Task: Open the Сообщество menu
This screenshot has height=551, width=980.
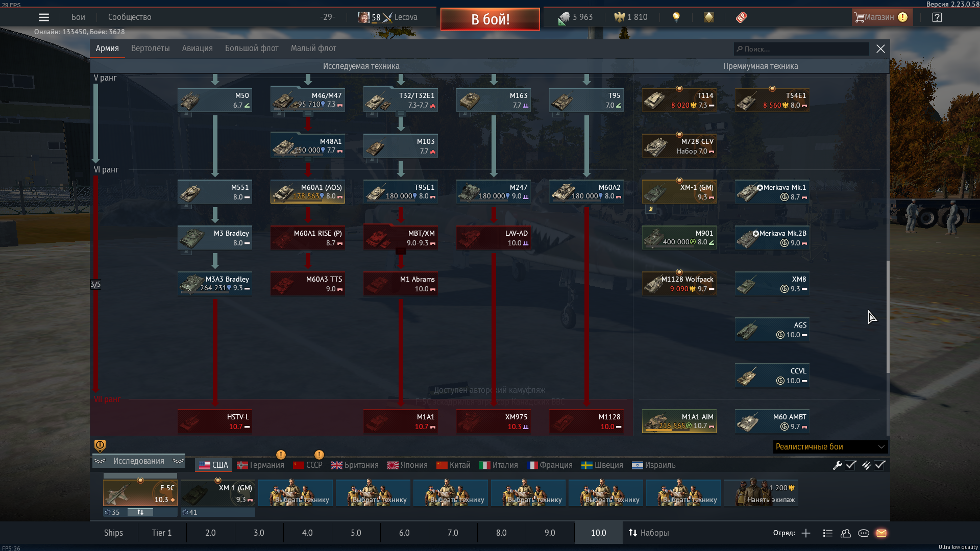Action: click(130, 17)
